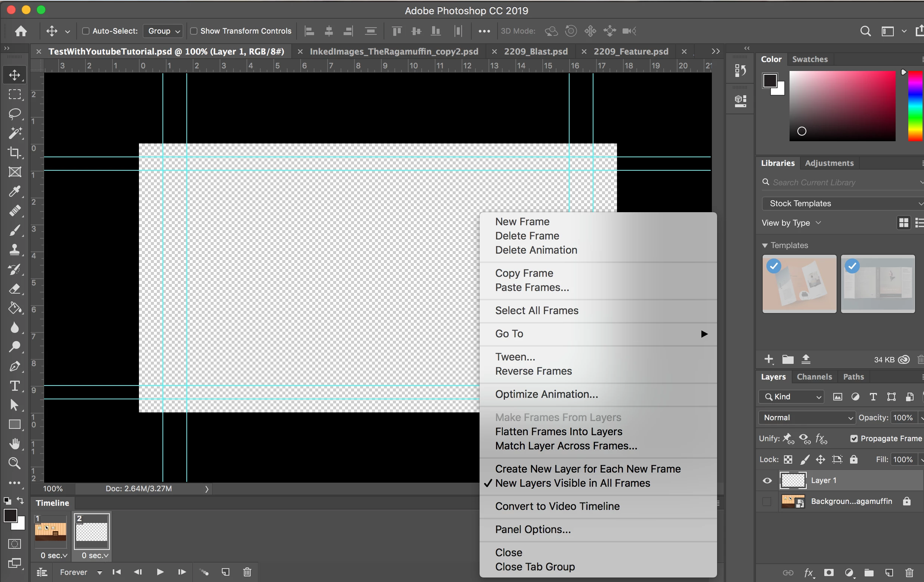924x582 pixels.
Task: Click Convert to Video Timeline
Action: pos(557,507)
